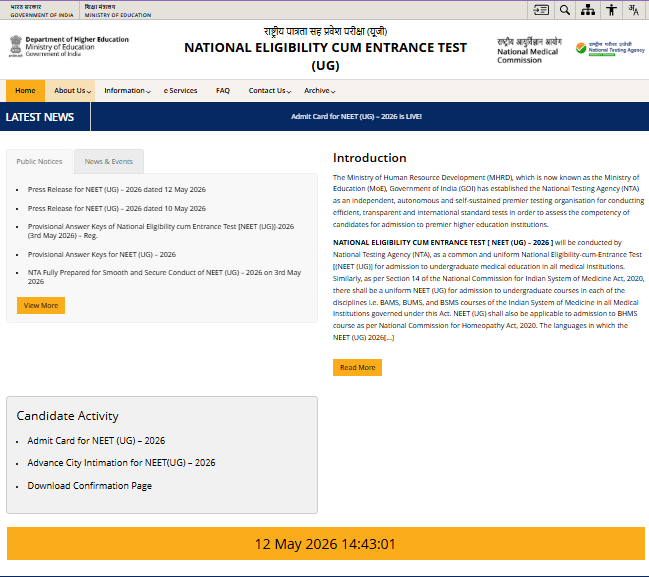The height and width of the screenshot is (577, 649).
Task: Click the Introduction heading
Action: 370,158
